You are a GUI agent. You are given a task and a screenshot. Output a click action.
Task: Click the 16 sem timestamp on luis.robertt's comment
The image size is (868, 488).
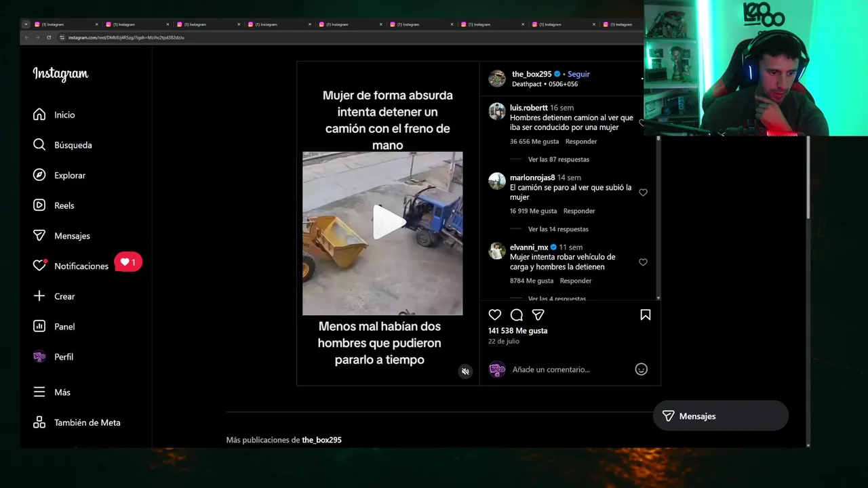[562, 108]
